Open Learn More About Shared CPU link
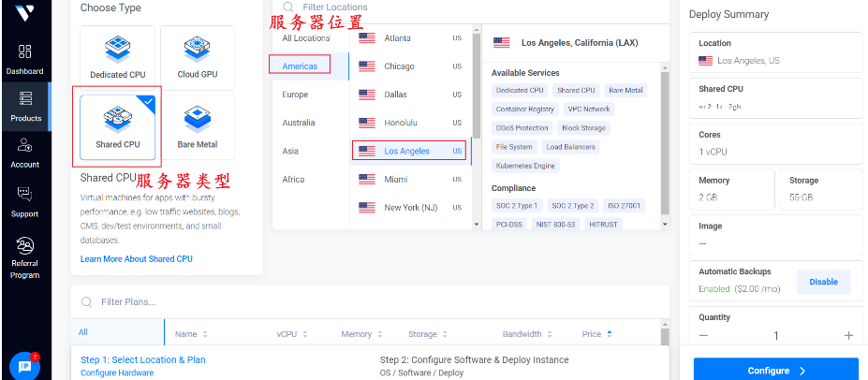Screen dimensions: 868x380 137,258
